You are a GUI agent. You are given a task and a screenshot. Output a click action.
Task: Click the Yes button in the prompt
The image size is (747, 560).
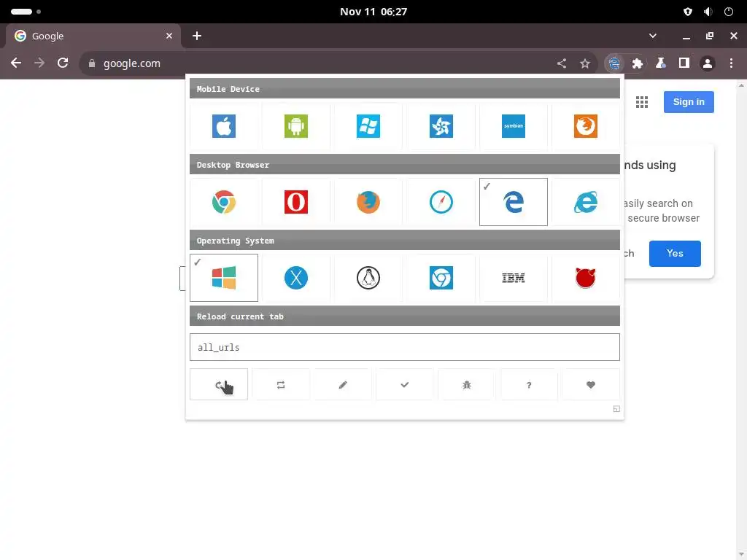pos(675,253)
